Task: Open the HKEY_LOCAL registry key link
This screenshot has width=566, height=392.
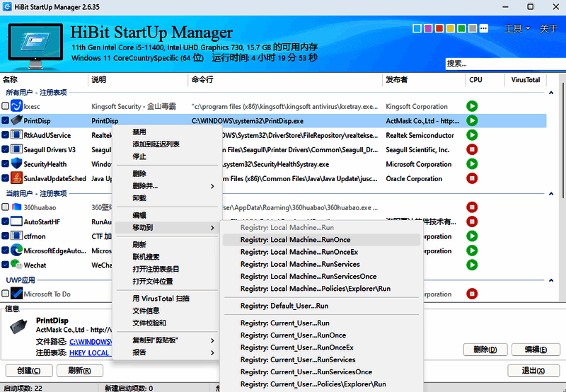Action: tap(89, 353)
